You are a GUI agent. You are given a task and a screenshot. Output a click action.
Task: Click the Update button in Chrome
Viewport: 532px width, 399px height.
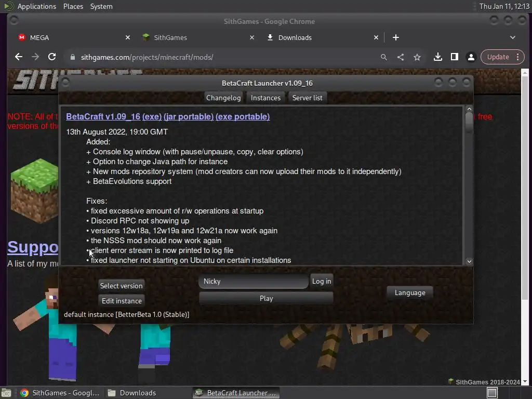pos(498,57)
